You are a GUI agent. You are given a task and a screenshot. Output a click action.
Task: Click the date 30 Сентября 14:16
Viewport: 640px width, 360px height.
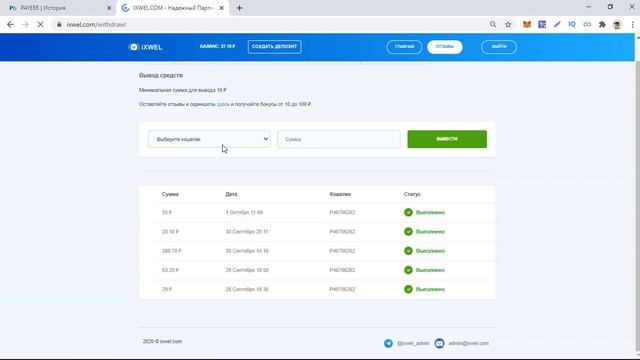[247, 251]
